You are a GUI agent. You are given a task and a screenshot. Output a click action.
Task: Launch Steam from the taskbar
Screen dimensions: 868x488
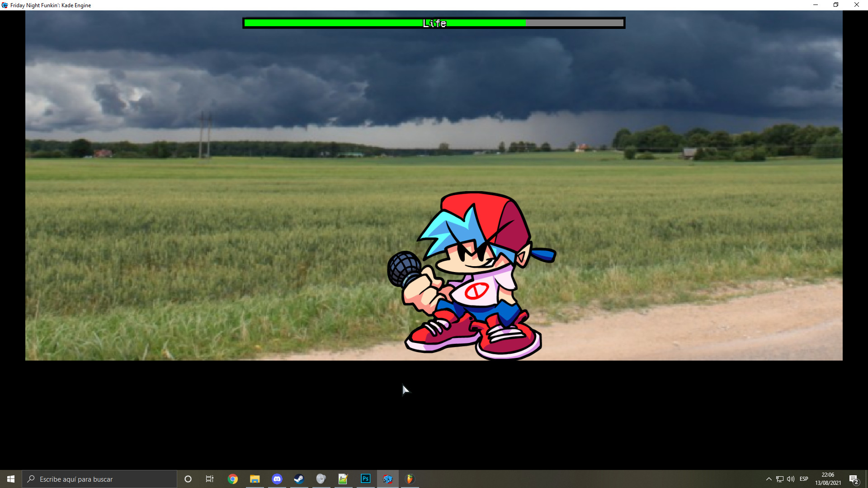299,479
